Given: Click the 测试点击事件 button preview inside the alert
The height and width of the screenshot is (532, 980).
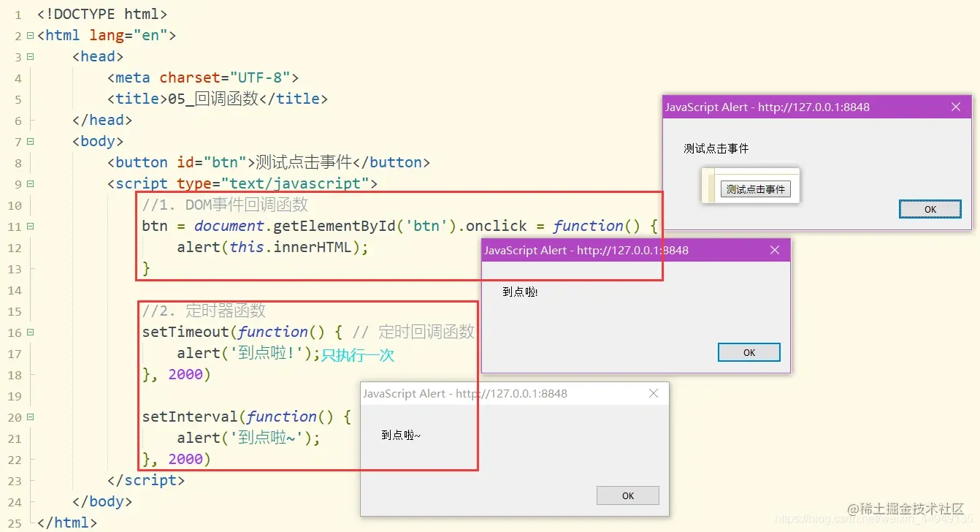Looking at the screenshot, I should [x=756, y=189].
